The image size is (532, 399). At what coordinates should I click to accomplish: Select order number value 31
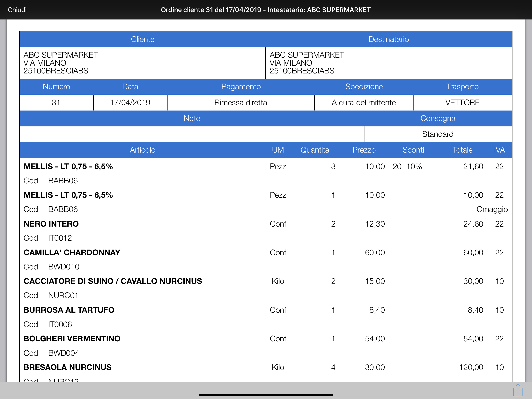[x=56, y=103]
